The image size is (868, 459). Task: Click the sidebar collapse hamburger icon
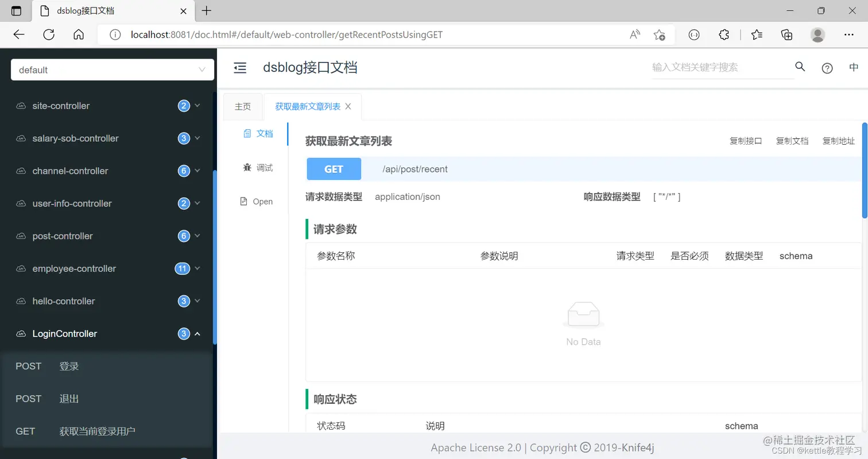[239, 68]
